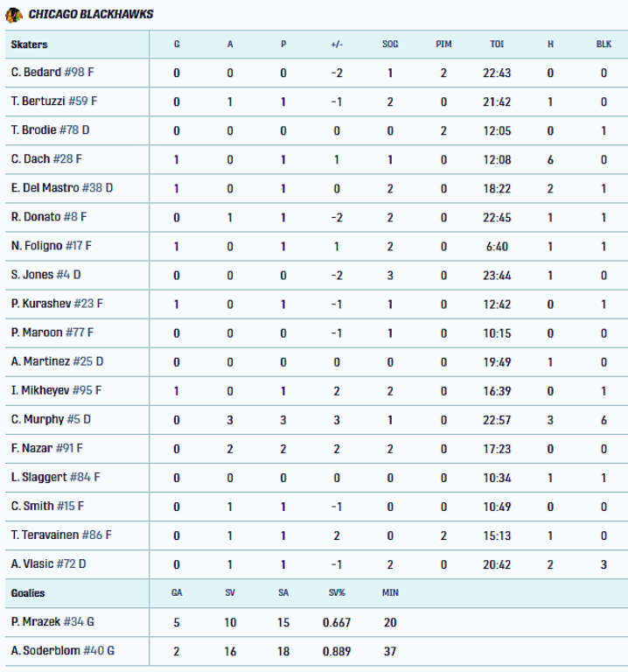The image size is (628, 672).
Task: Click the TOI column header
Action: (497, 44)
